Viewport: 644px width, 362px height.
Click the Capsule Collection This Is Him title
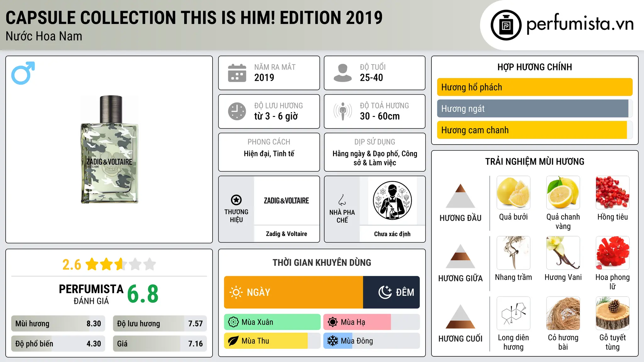[x=194, y=18]
